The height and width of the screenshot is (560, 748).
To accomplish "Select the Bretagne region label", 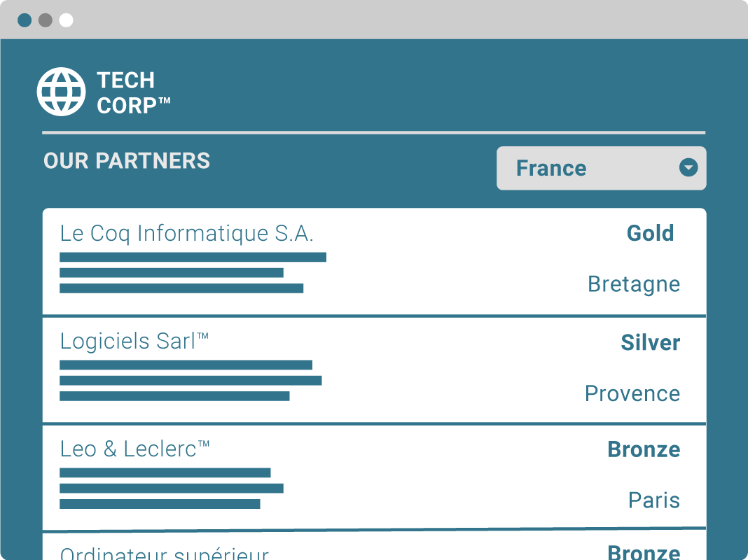I will pos(634,284).
